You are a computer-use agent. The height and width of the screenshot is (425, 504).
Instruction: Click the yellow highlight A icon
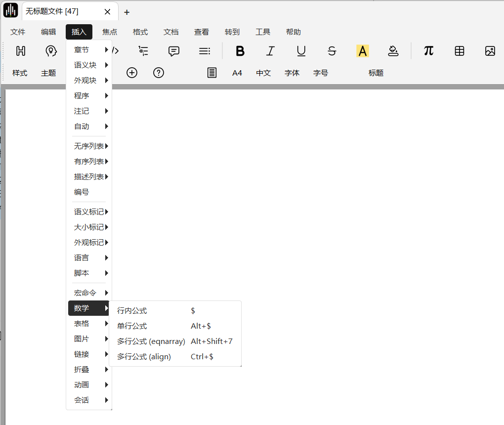(363, 51)
